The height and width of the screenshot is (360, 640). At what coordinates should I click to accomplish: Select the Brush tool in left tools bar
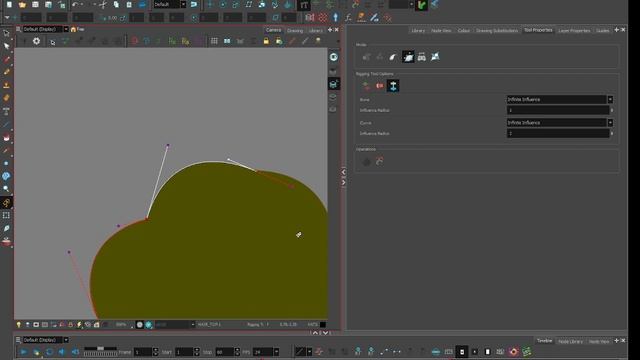coord(7,59)
